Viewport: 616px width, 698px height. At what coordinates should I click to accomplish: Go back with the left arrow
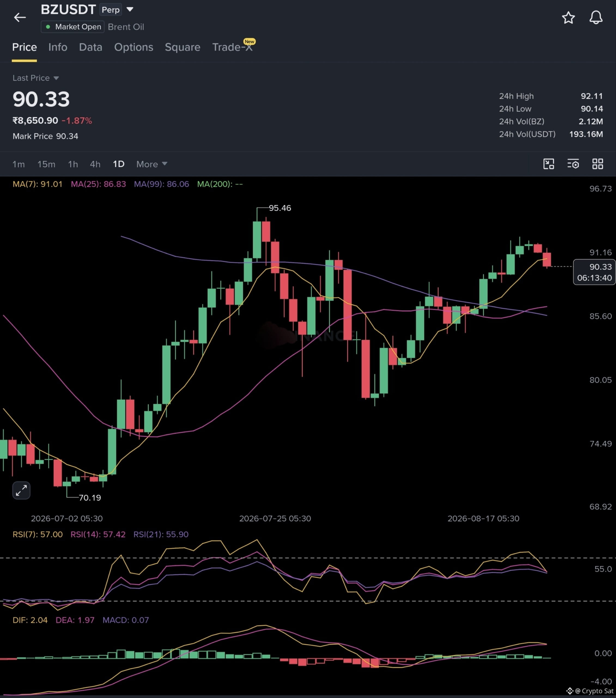tap(20, 17)
